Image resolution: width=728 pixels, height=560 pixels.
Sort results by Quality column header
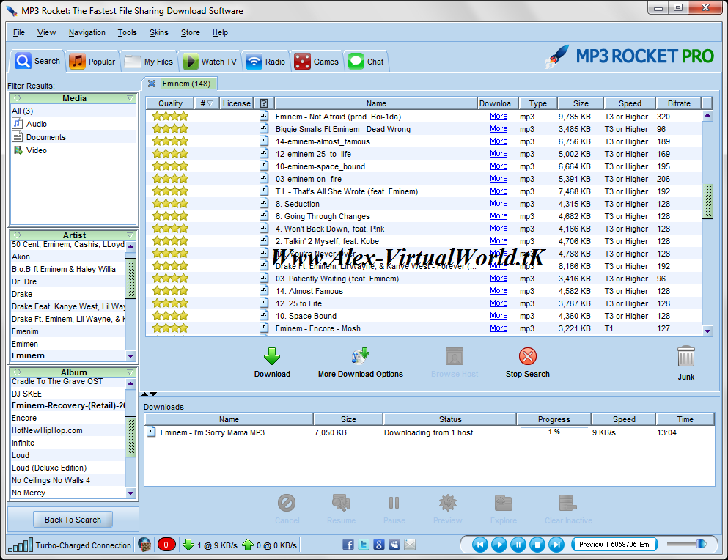point(170,103)
